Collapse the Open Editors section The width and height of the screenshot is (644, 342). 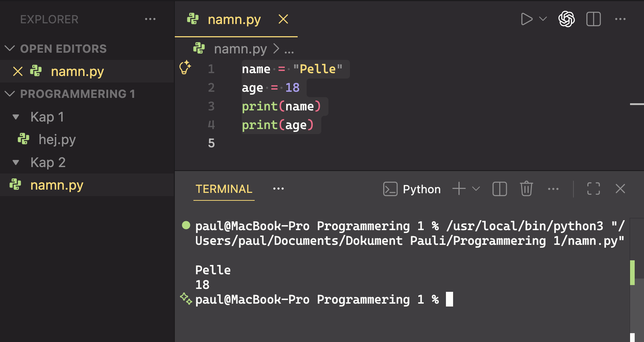[10, 48]
